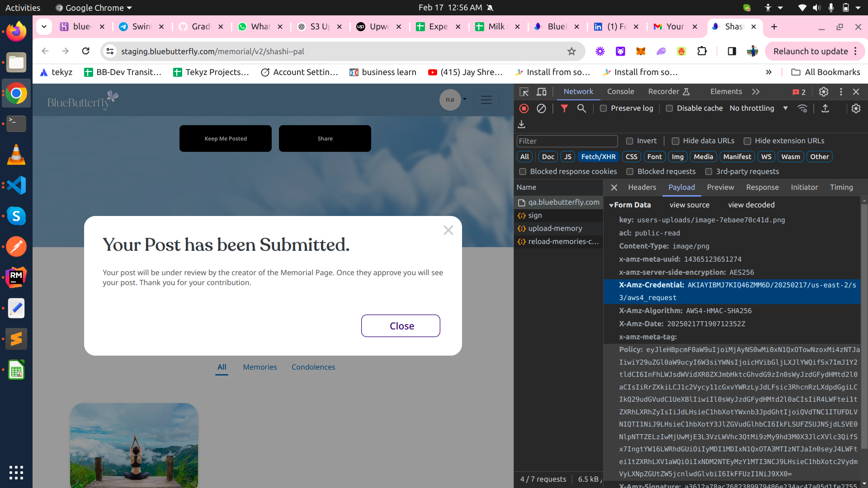Open Sublime Text from the dock
Viewport: 868px width, 488px height.
16,339
